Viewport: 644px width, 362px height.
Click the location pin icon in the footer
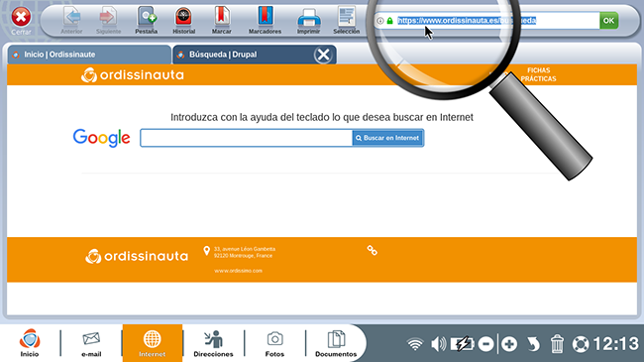[x=207, y=251]
